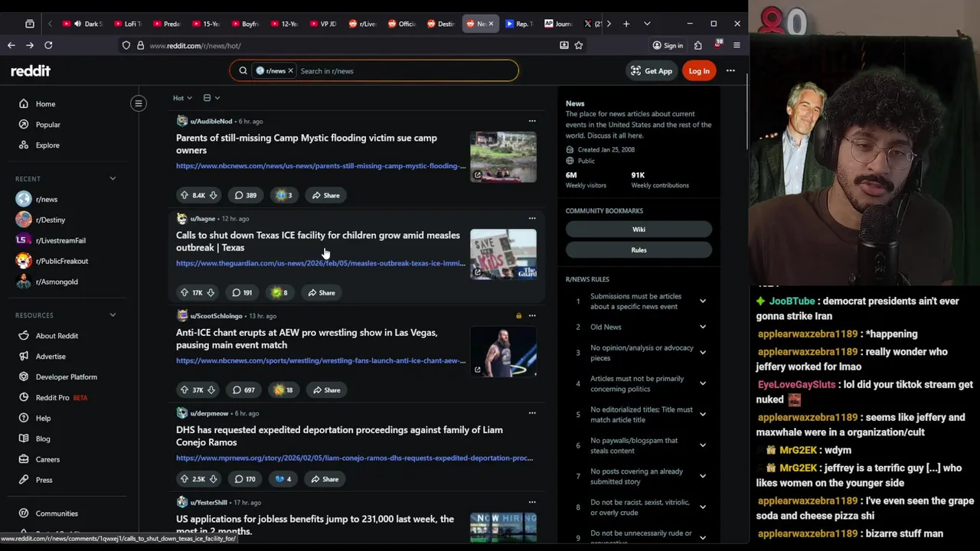Open overflow menu on DHS deportation post
980x551 pixels.
[x=532, y=412]
